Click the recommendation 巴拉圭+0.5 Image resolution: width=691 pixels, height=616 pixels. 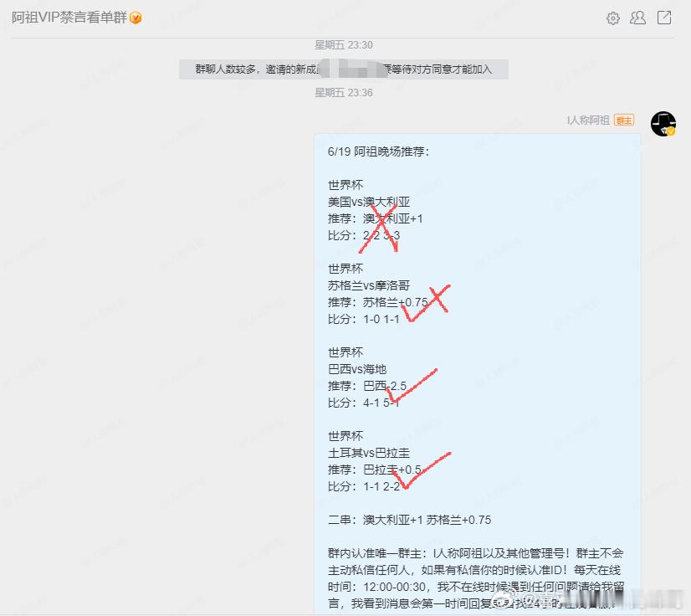(392, 470)
